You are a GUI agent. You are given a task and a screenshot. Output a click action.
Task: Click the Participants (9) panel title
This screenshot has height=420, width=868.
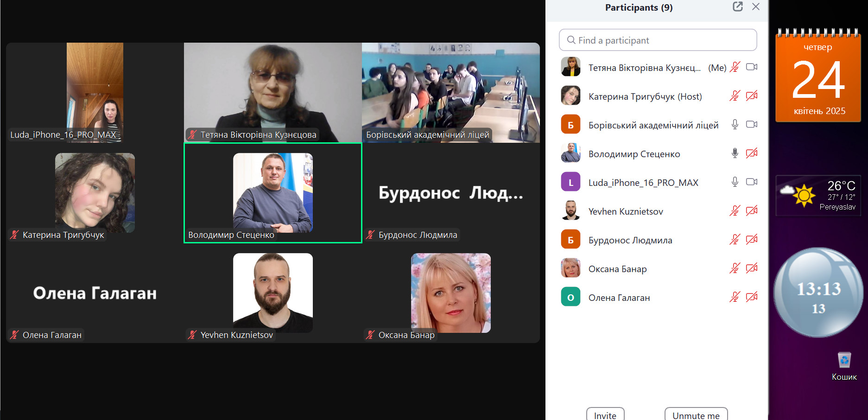pyautogui.click(x=639, y=7)
